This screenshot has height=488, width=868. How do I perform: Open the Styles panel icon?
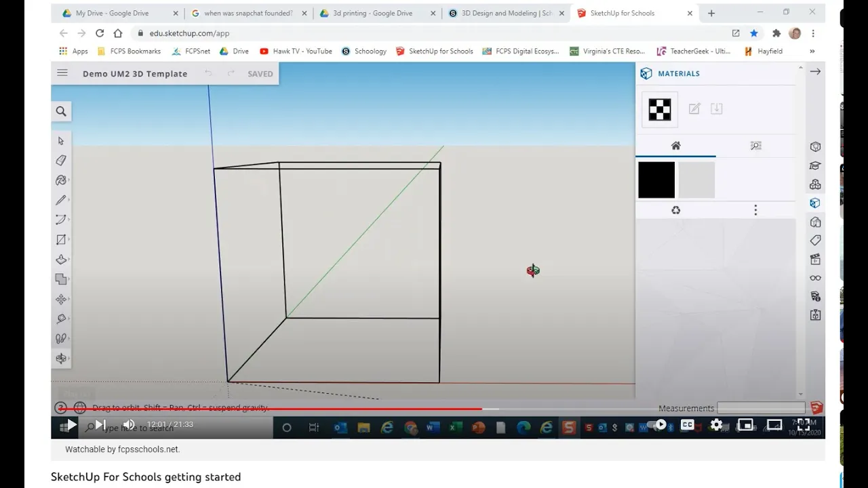coord(815,222)
